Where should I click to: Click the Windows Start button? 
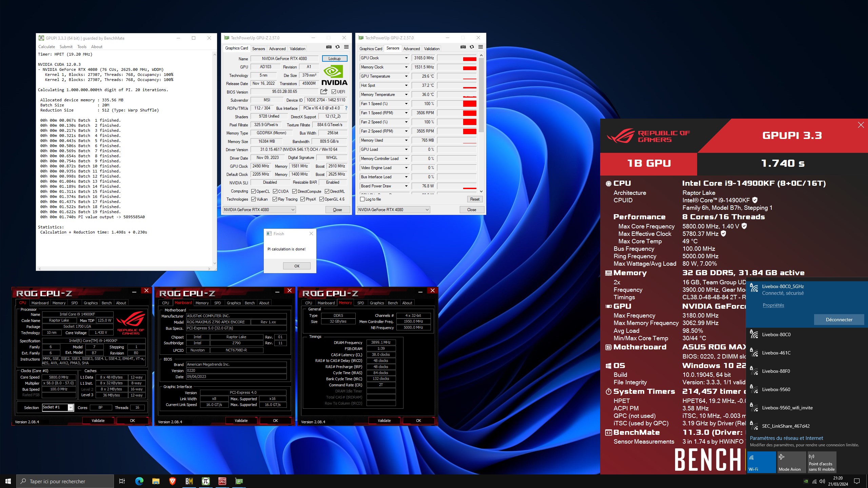point(8,481)
